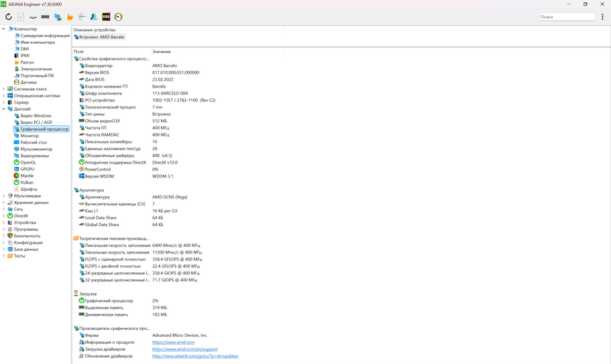Open Видеорежимы tree item
This screenshot has height=364, width=611.
pyautogui.click(x=35, y=156)
